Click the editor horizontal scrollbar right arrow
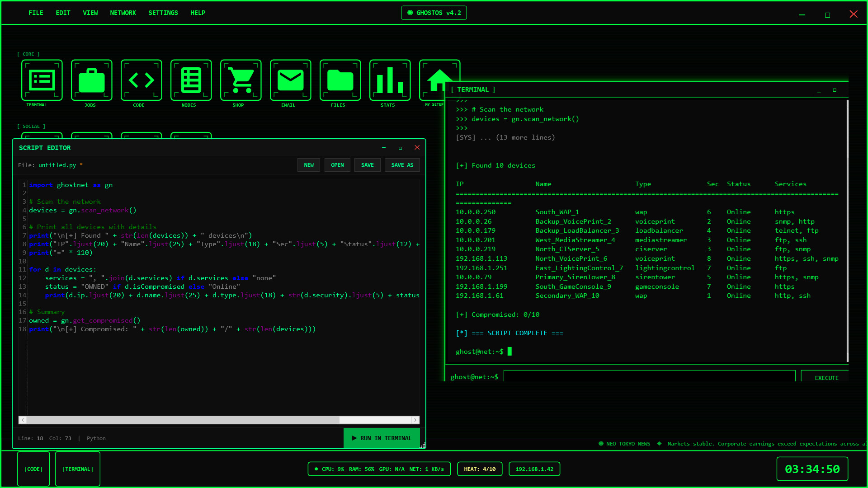The image size is (868, 488). 415,420
